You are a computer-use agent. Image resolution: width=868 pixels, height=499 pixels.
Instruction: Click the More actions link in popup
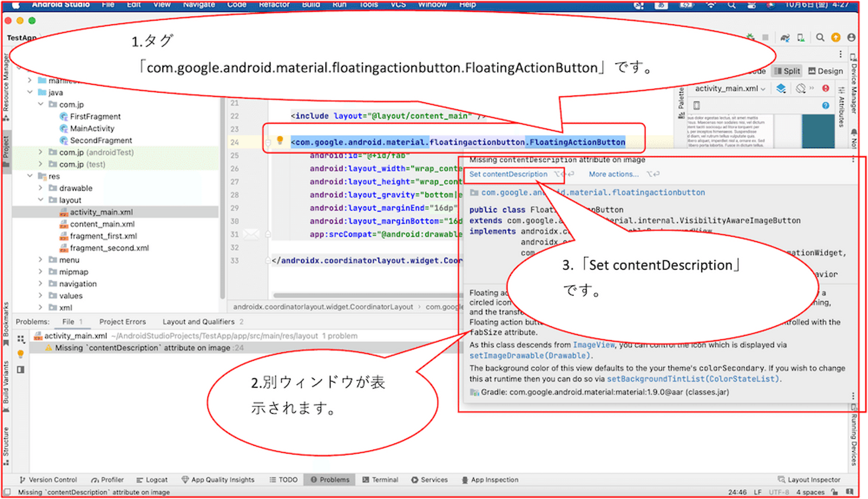(x=613, y=174)
